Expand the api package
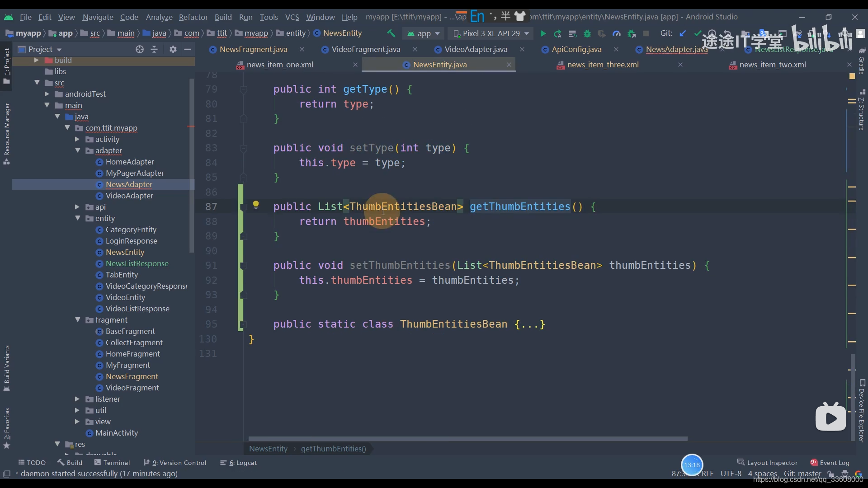This screenshot has height=488, width=868. 77,207
